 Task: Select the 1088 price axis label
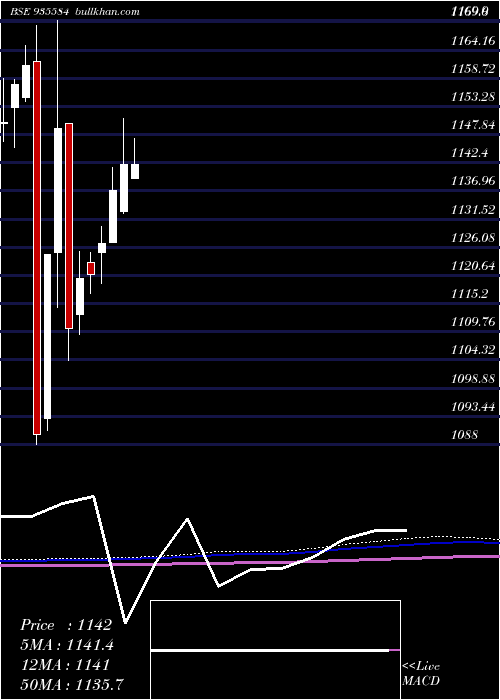tap(465, 434)
